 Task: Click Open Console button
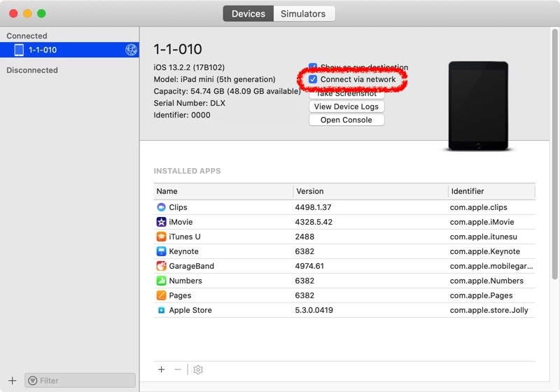point(346,120)
